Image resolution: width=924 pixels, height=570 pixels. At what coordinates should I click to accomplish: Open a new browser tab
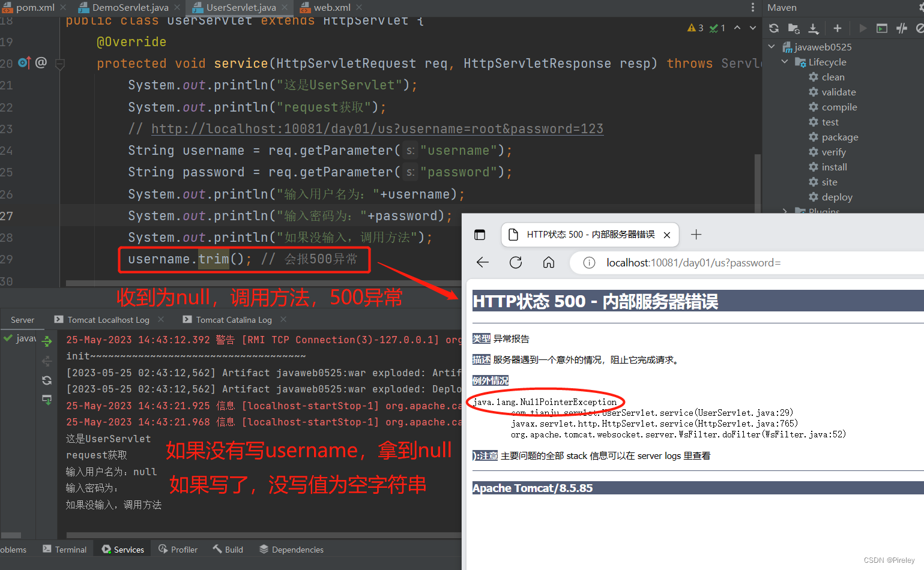696,235
